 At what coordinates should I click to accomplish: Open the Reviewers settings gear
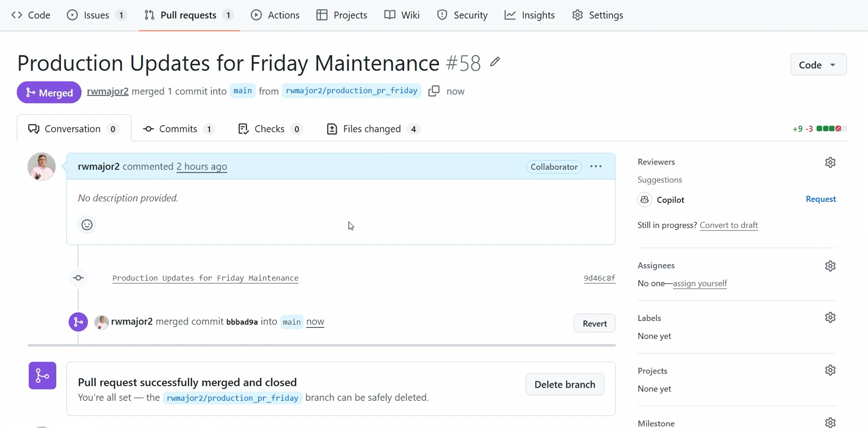pyautogui.click(x=830, y=162)
